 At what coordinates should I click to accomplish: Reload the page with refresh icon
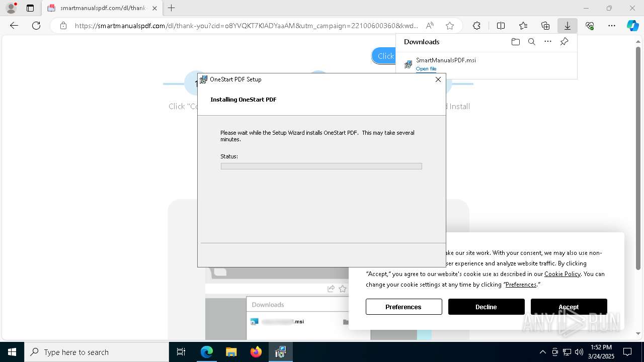tap(36, 26)
